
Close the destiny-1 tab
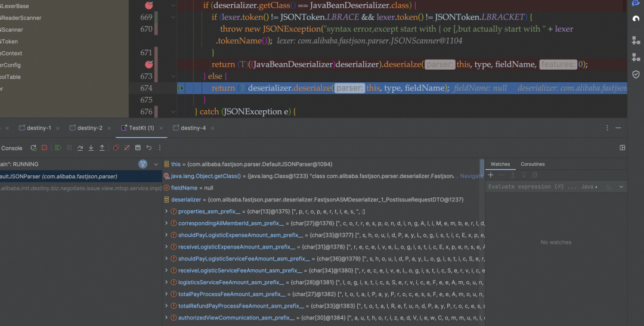57,129
